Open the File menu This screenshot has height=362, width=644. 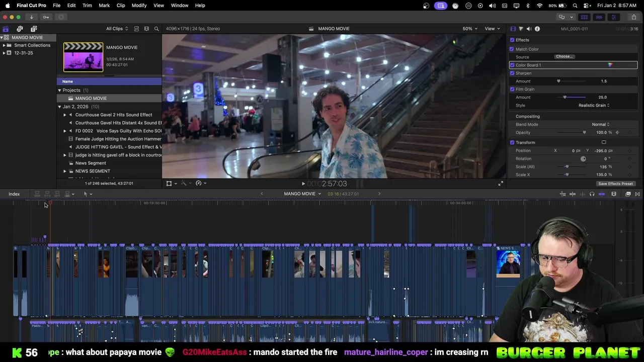coord(56,6)
